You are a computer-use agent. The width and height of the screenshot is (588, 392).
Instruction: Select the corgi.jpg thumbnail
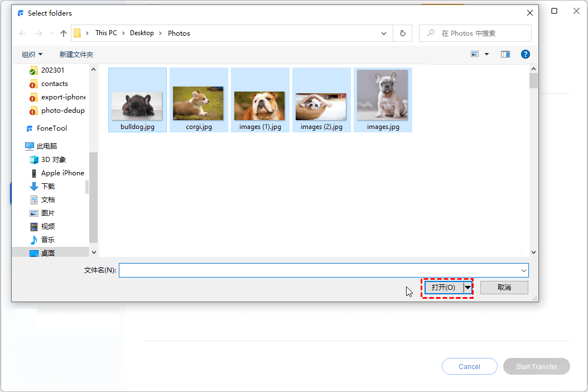point(198,103)
